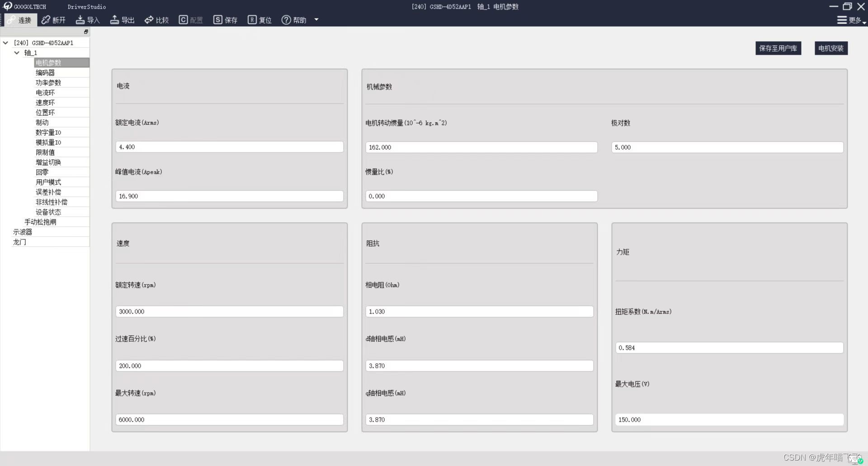Click the 配置 (Configure) toolbar icon

[x=190, y=20]
